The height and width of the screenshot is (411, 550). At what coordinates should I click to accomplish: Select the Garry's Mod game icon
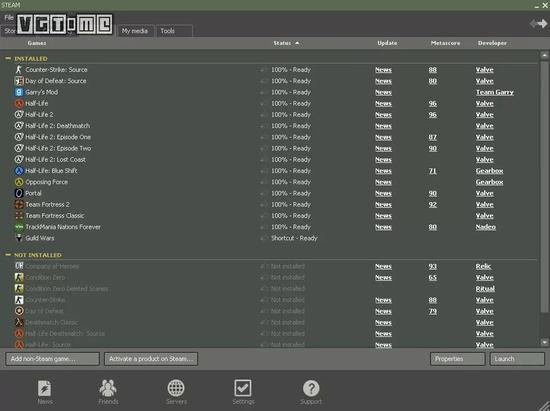[19, 92]
